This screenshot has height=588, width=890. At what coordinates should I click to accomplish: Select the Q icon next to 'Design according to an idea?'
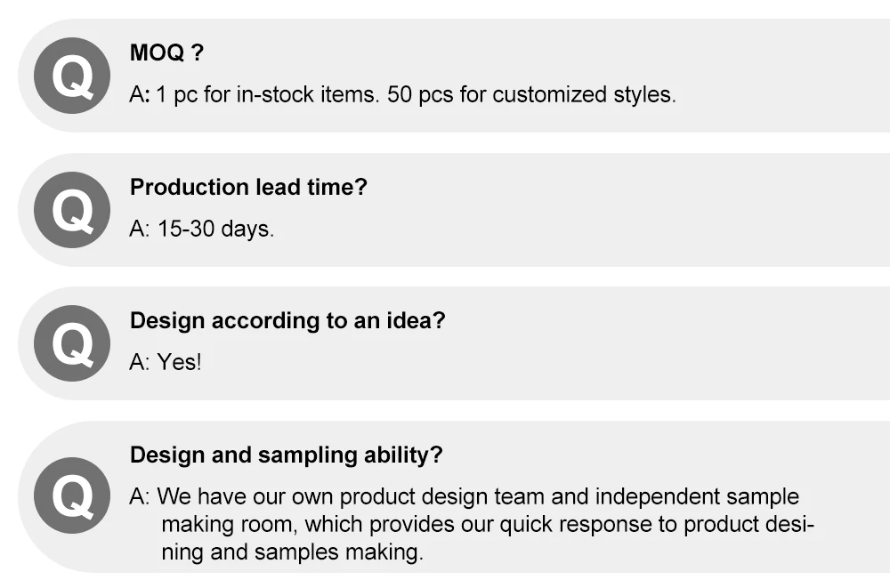click(x=71, y=343)
